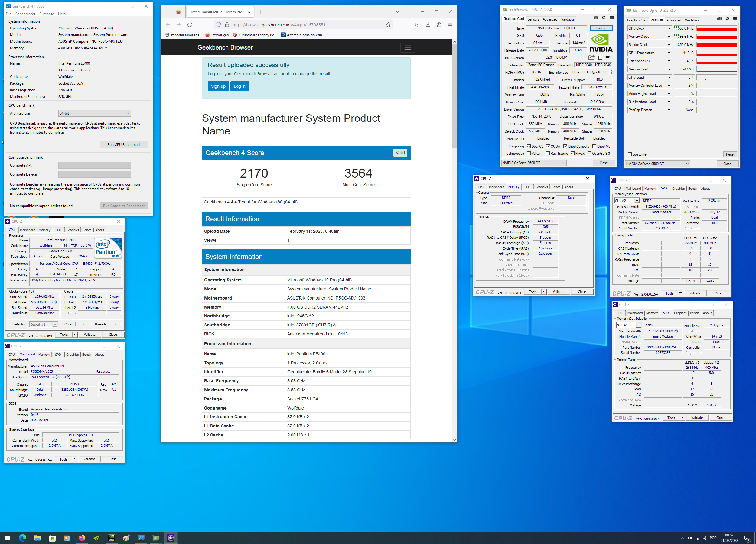Click GPU Clock red sensor graph
The height and width of the screenshot is (544, 756).
pyautogui.click(x=716, y=29)
